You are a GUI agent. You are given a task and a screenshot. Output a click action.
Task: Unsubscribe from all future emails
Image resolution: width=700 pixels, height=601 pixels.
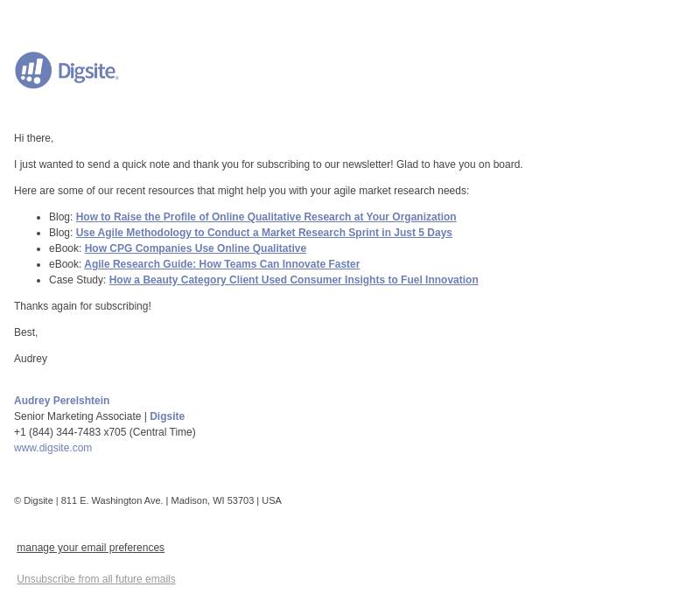tap(96, 579)
